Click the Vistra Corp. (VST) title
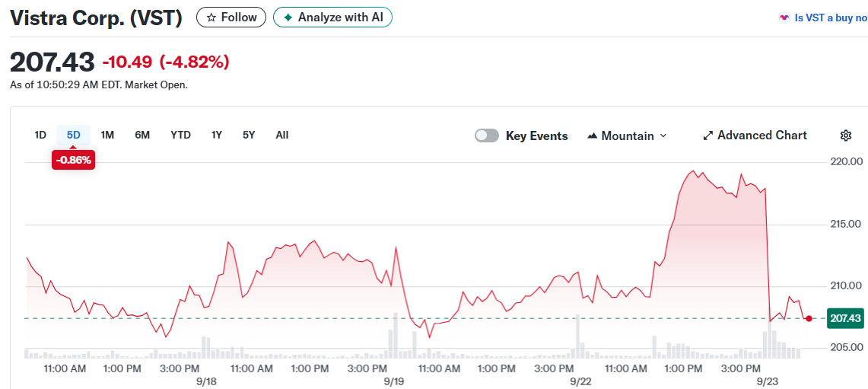 [97, 18]
